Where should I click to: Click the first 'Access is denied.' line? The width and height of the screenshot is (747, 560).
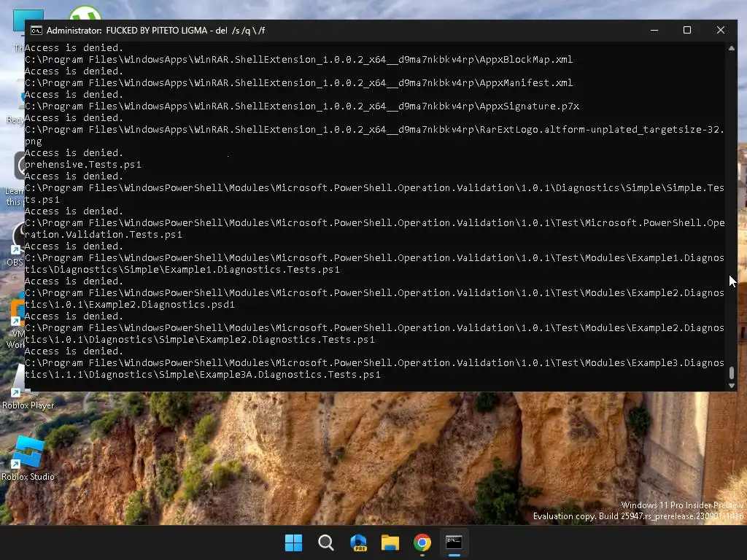pos(74,48)
